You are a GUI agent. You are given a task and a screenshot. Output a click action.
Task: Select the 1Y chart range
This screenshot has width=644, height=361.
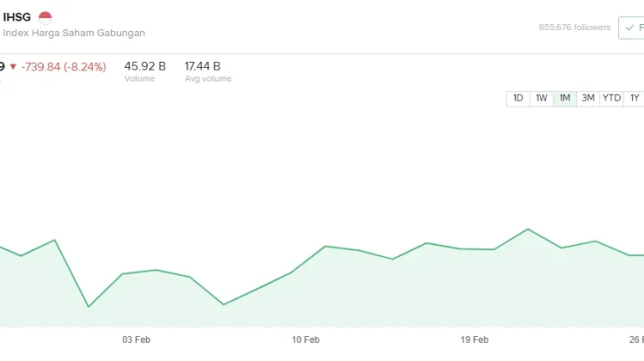634,98
